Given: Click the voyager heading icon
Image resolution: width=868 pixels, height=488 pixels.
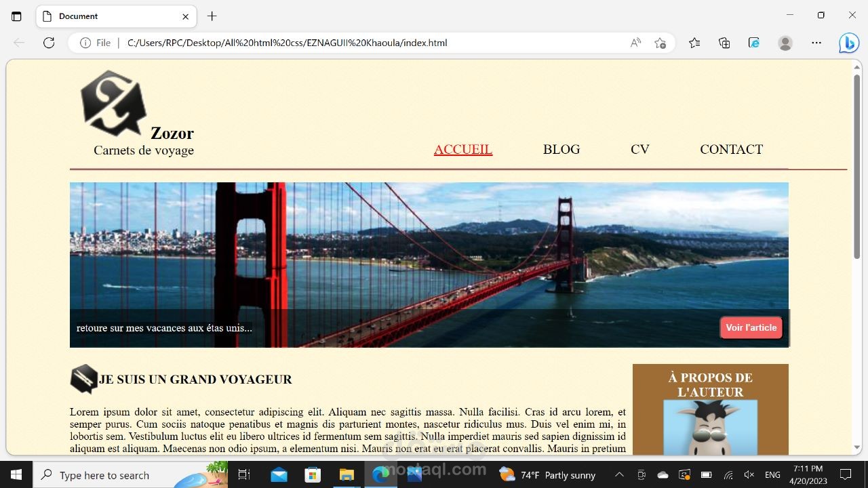Looking at the screenshot, I should pos(84,379).
